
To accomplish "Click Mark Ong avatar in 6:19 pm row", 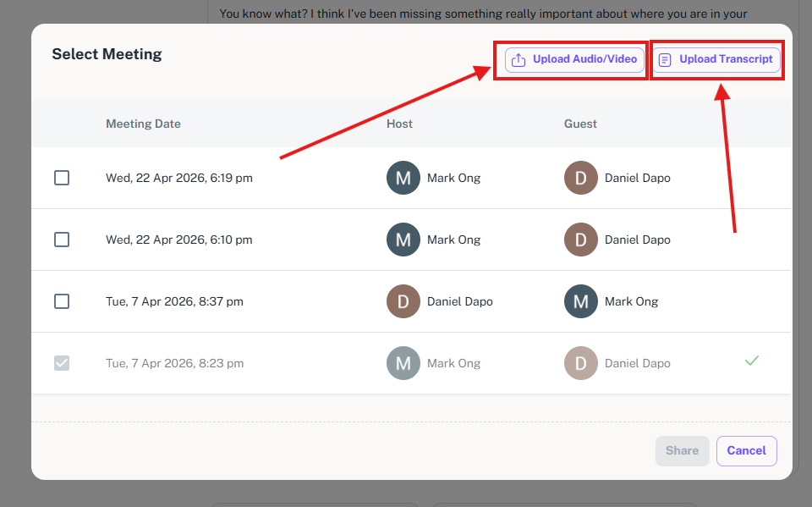I will (403, 178).
